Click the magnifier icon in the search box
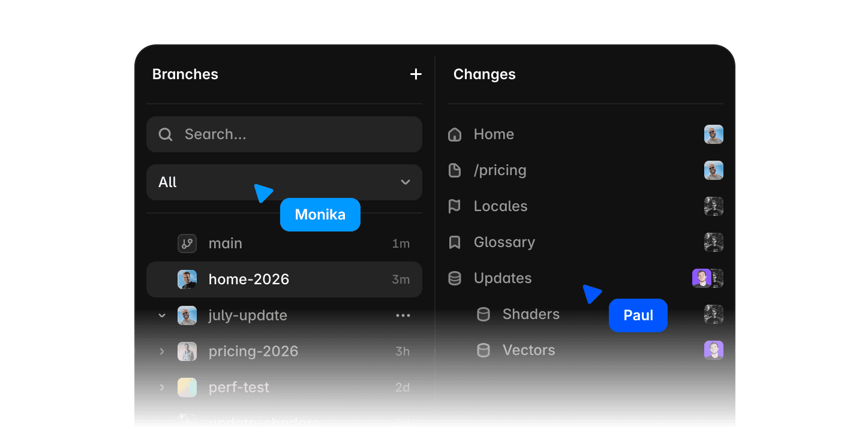The image size is (868, 427). pos(166,134)
